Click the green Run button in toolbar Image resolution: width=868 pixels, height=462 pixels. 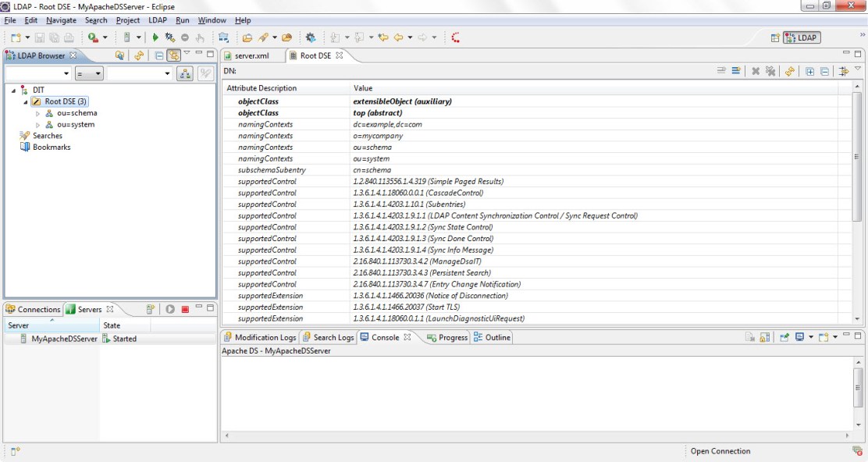point(155,37)
